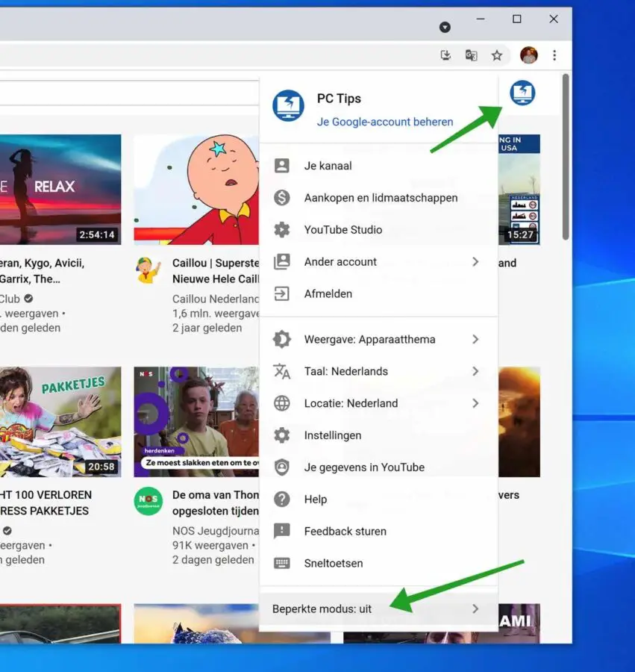Open Je kanaal person icon entry
The width and height of the screenshot is (635, 672).
pos(282,166)
